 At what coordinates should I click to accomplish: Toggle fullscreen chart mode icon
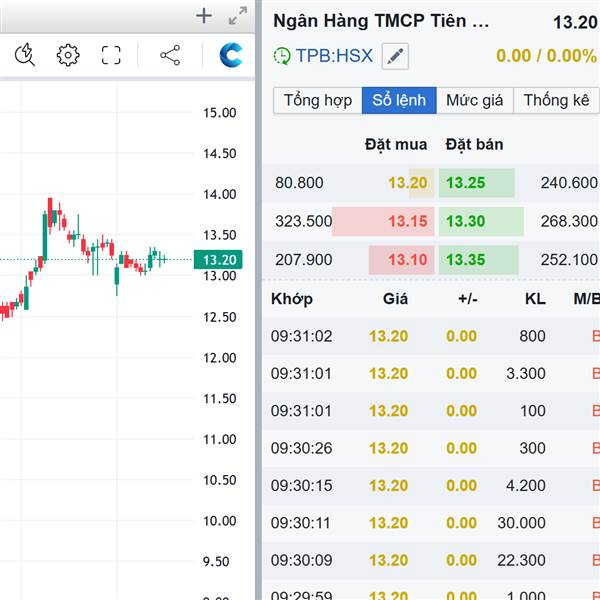pos(111,55)
